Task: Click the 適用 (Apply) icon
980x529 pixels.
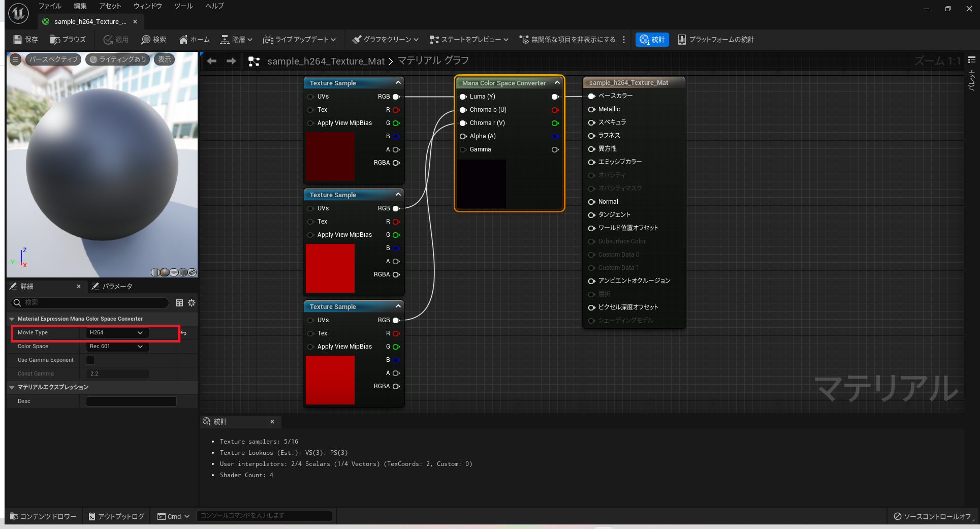Action: (115, 39)
